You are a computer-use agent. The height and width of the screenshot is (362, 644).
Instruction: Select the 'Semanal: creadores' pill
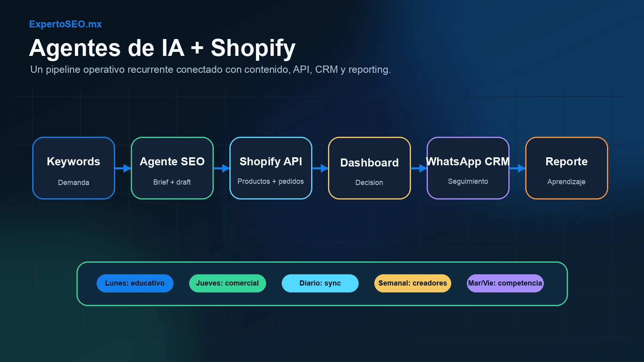(413, 283)
